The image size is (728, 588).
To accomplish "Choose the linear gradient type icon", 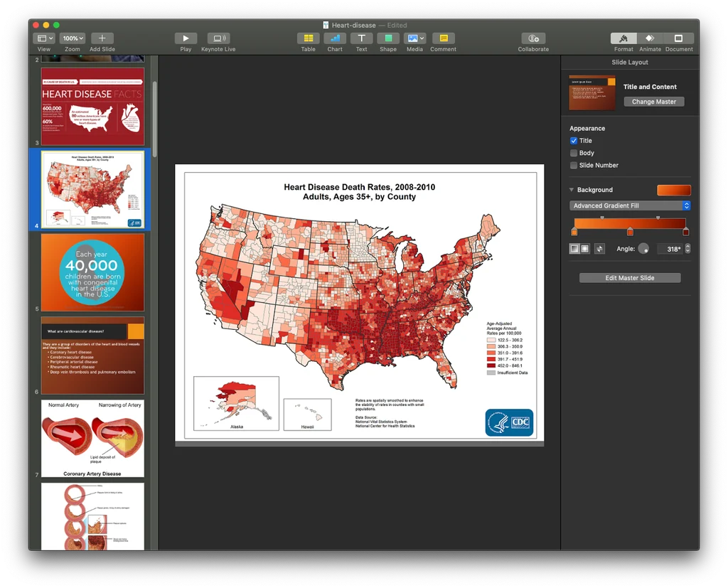I will point(574,248).
